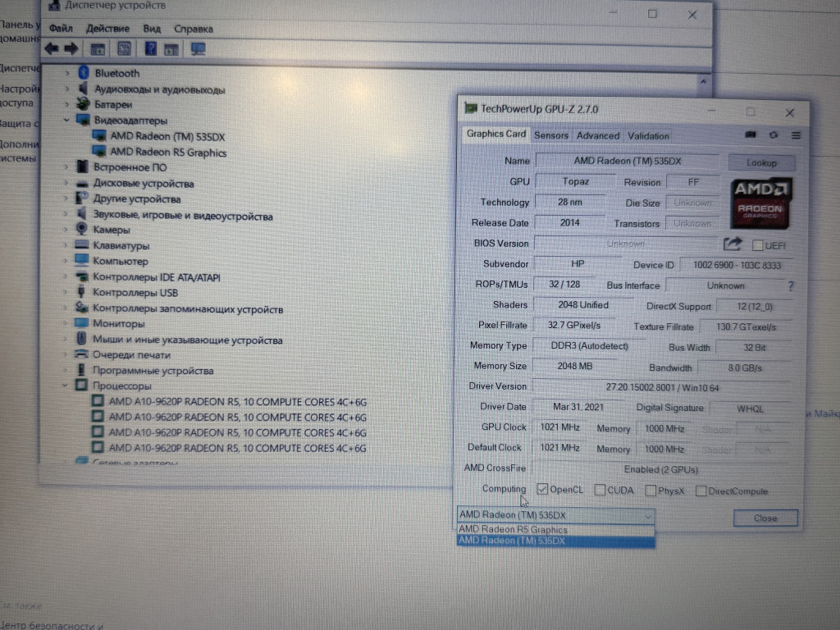Click the Компьютер computer icon

coord(81,260)
